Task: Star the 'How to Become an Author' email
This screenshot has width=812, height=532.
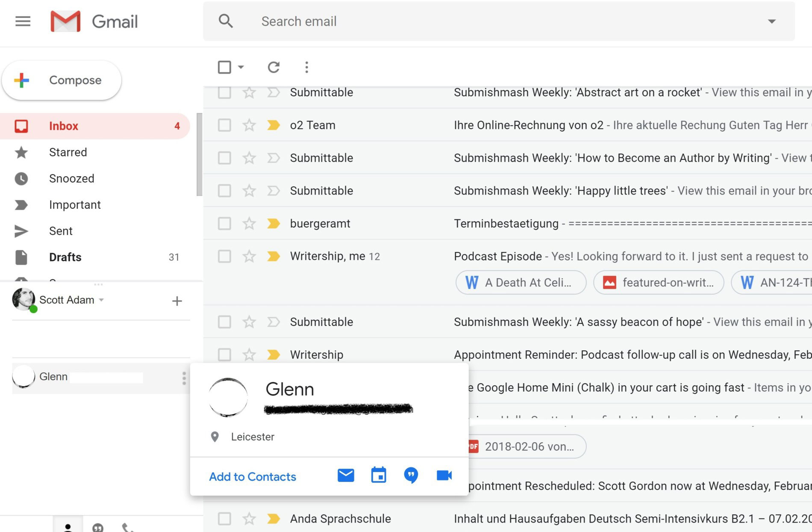Action: [249, 158]
